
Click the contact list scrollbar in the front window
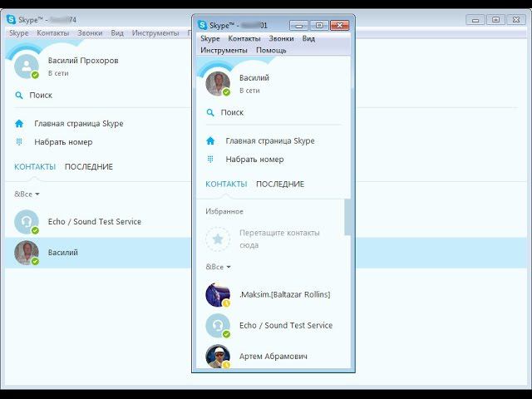click(347, 217)
